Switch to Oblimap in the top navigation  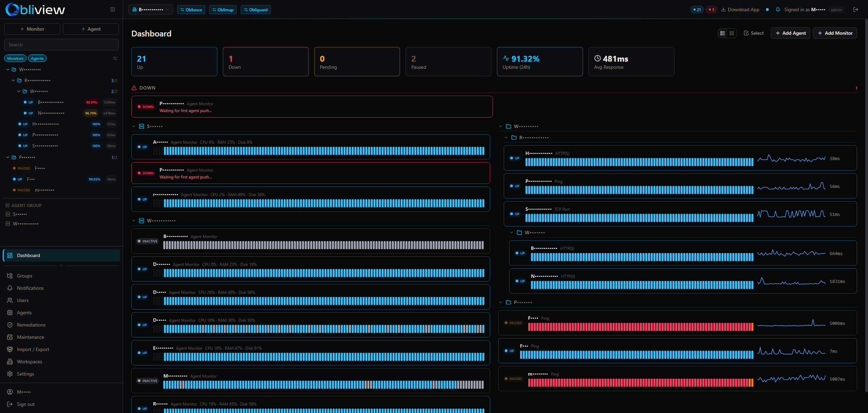(223, 10)
